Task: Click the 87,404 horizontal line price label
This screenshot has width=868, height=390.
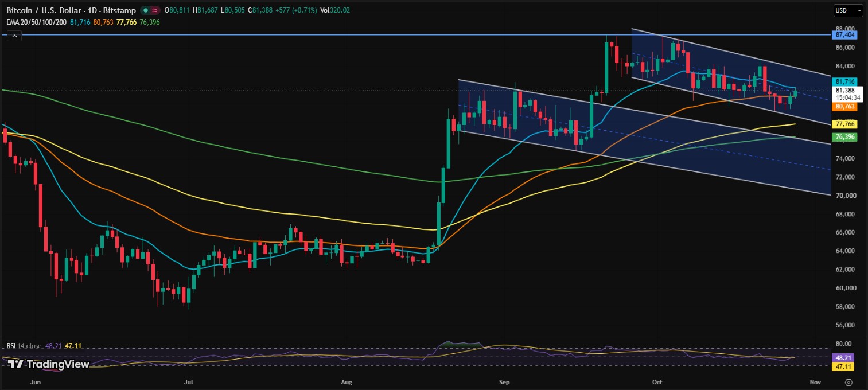Action: coord(846,35)
